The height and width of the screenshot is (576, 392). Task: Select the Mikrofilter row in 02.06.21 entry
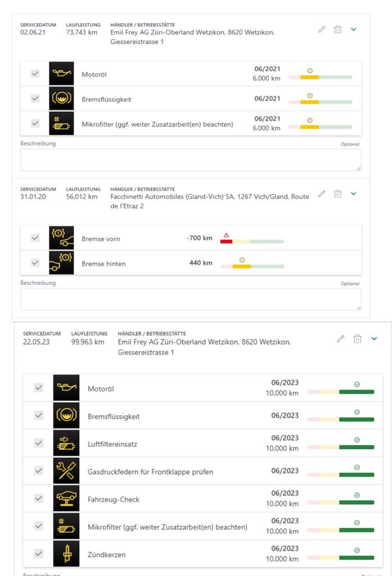(x=157, y=124)
